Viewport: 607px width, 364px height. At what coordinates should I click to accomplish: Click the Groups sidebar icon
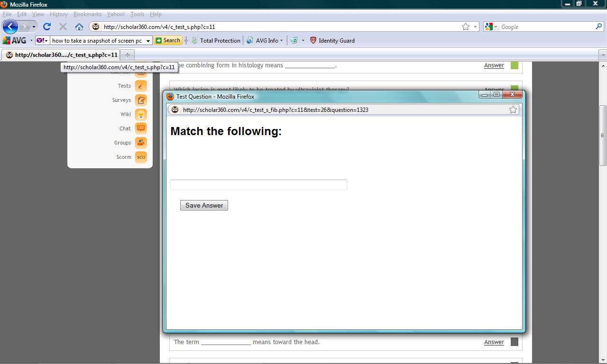click(141, 143)
